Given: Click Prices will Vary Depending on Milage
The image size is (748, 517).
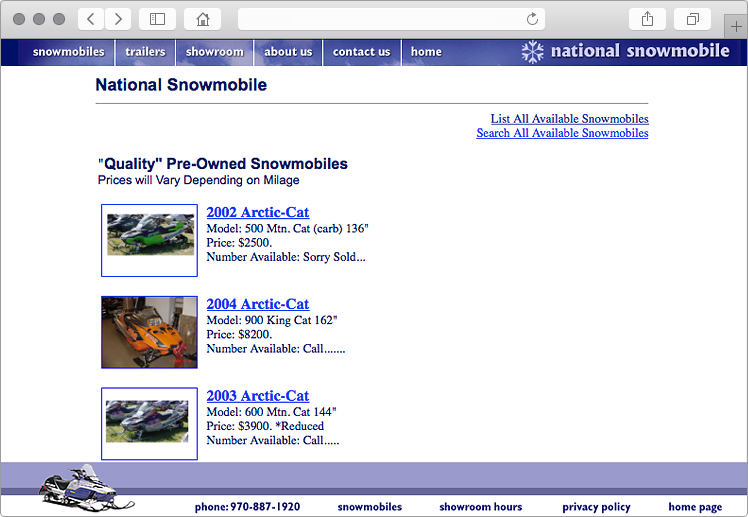Looking at the screenshot, I should coord(198,180).
